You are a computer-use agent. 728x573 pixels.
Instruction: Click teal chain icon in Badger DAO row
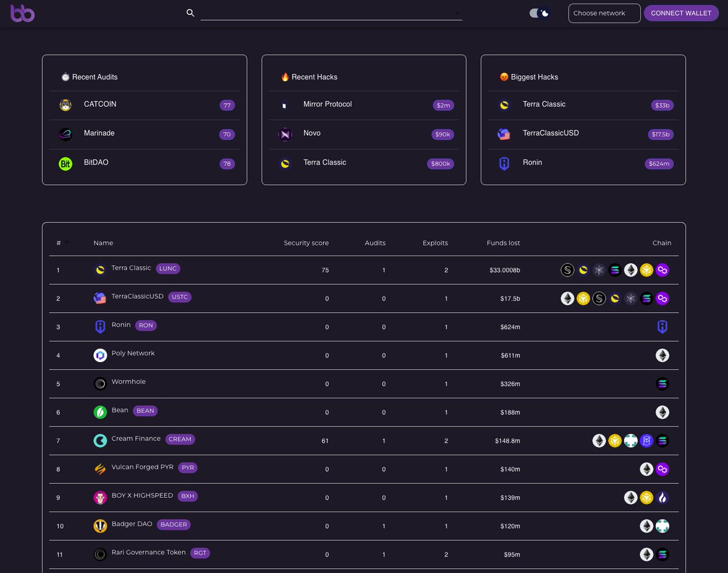(x=662, y=526)
